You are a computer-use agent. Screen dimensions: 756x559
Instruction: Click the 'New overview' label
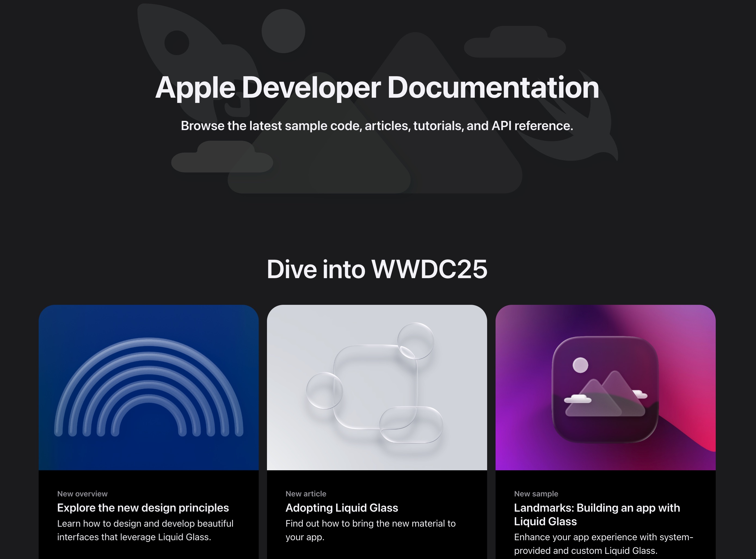82,494
